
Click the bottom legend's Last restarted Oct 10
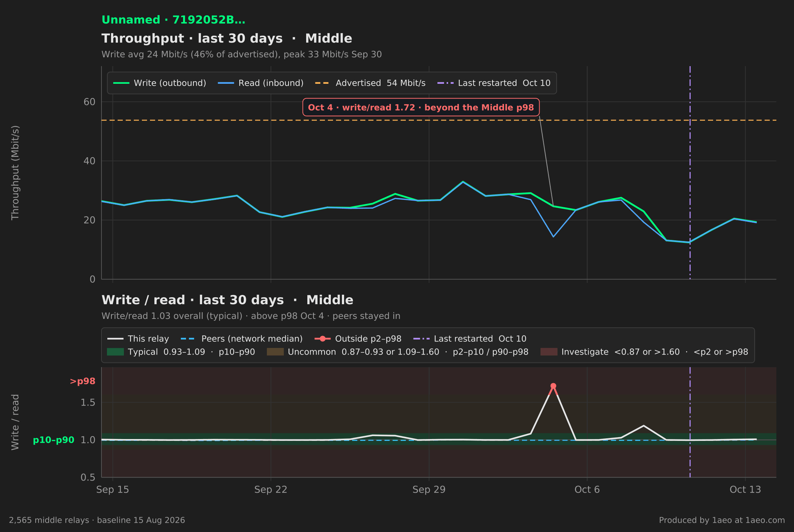(470, 339)
